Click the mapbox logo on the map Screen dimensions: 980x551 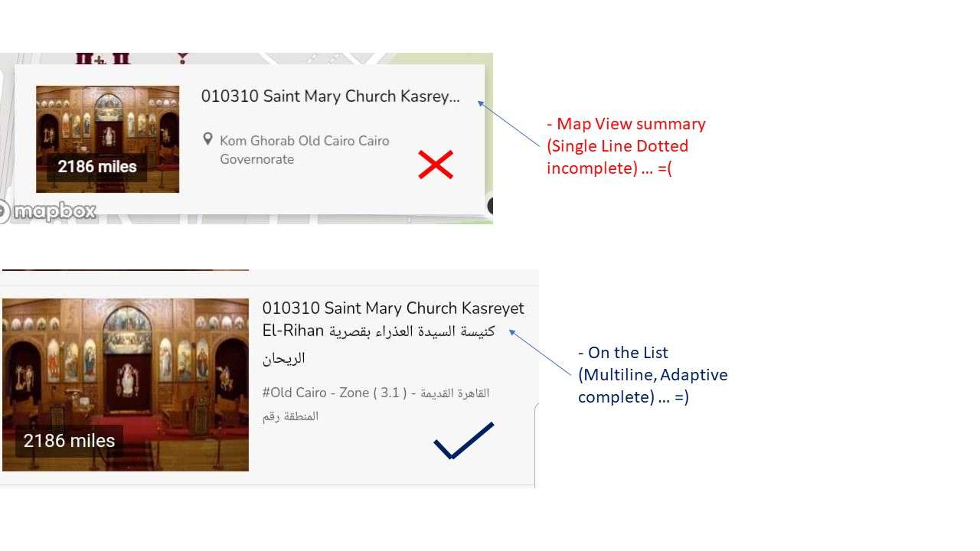(47, 211)
